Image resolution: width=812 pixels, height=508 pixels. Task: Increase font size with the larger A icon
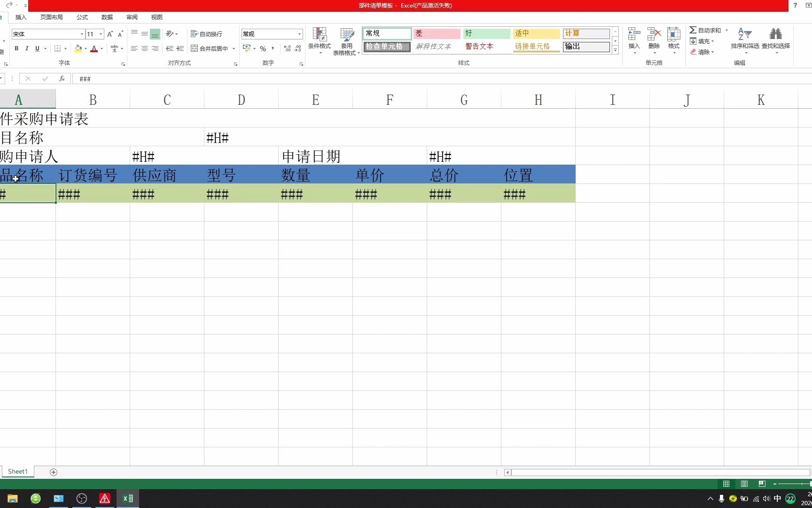click(x=110, y=34)
